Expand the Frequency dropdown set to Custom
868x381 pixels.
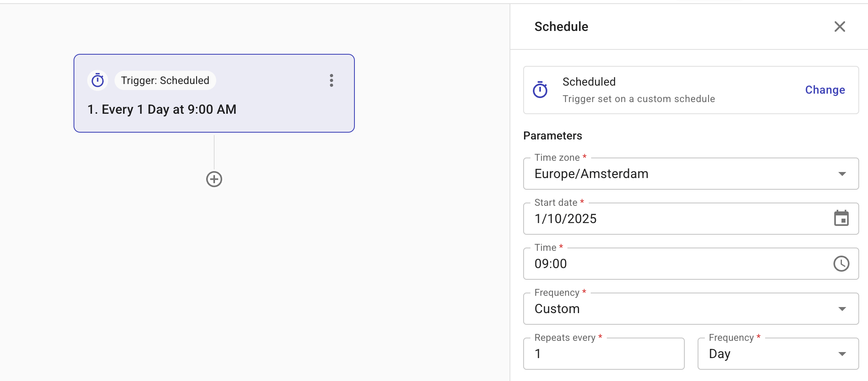tap(683, 309)
